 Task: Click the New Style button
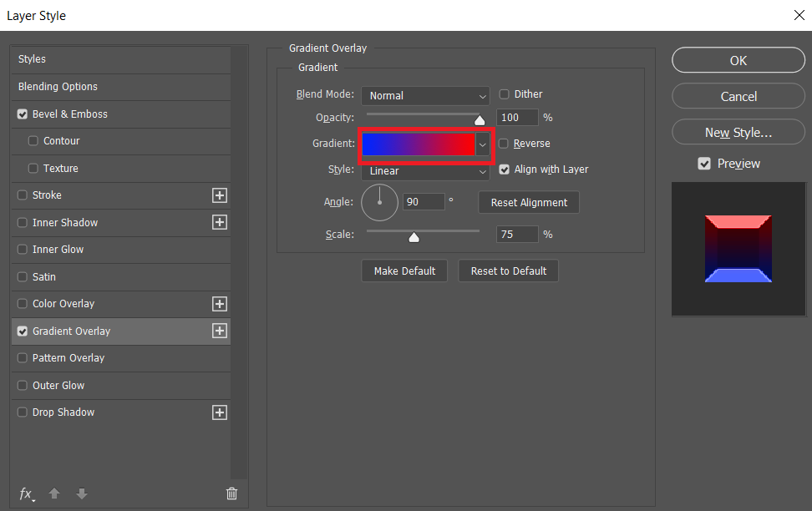click(x=738, y=133)
